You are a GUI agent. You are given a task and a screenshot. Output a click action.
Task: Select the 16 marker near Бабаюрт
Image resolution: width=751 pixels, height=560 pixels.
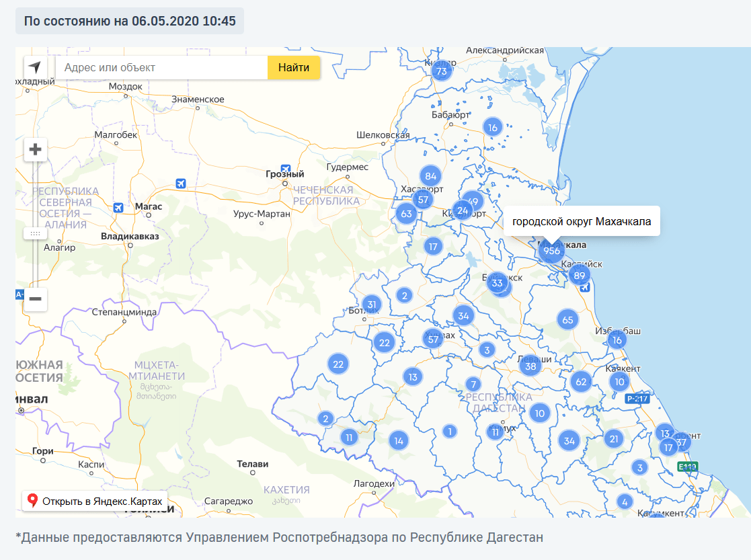pyautogui.click(x=491, y=126)
